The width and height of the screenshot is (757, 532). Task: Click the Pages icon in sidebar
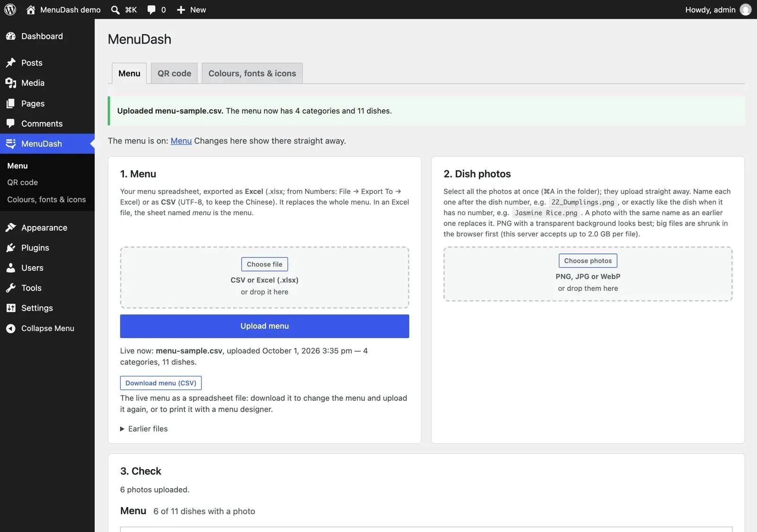click(10, 104)
